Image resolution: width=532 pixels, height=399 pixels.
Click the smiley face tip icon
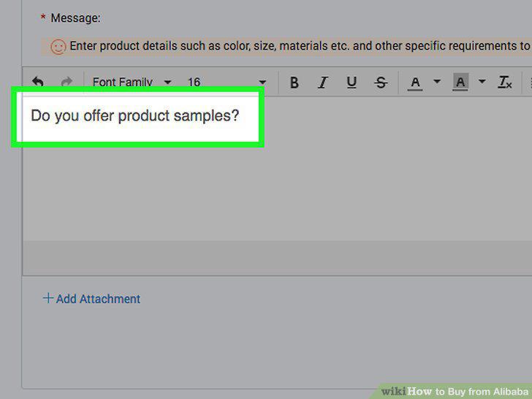58,47
